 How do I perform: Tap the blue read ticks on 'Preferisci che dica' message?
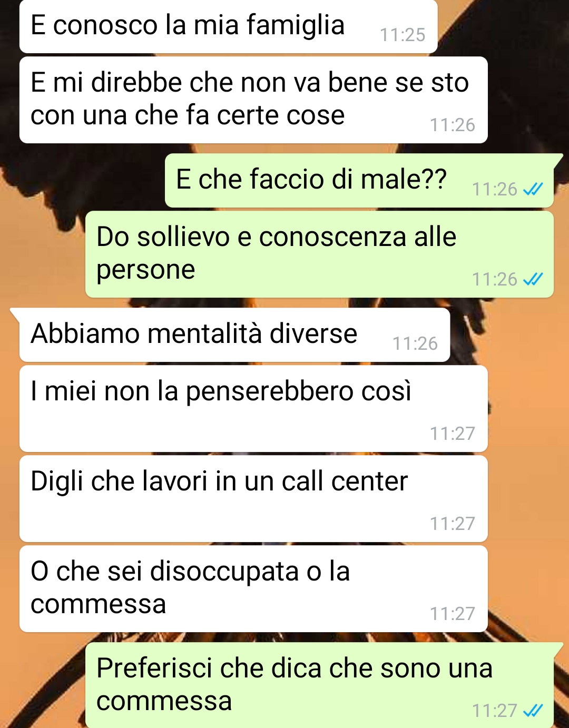tap(533, 711)
